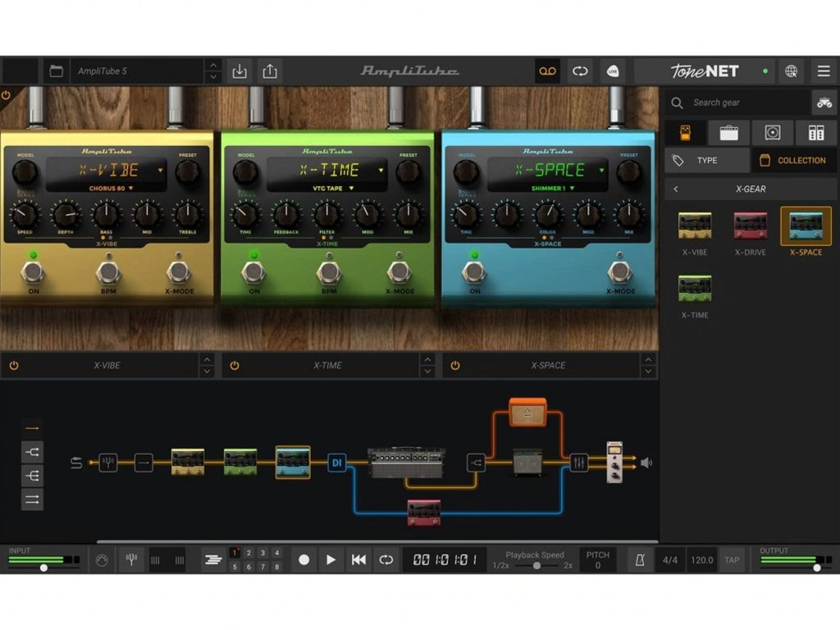
Task: Toggle X-VIBE slot power button
Action: [x=14, y=365]
